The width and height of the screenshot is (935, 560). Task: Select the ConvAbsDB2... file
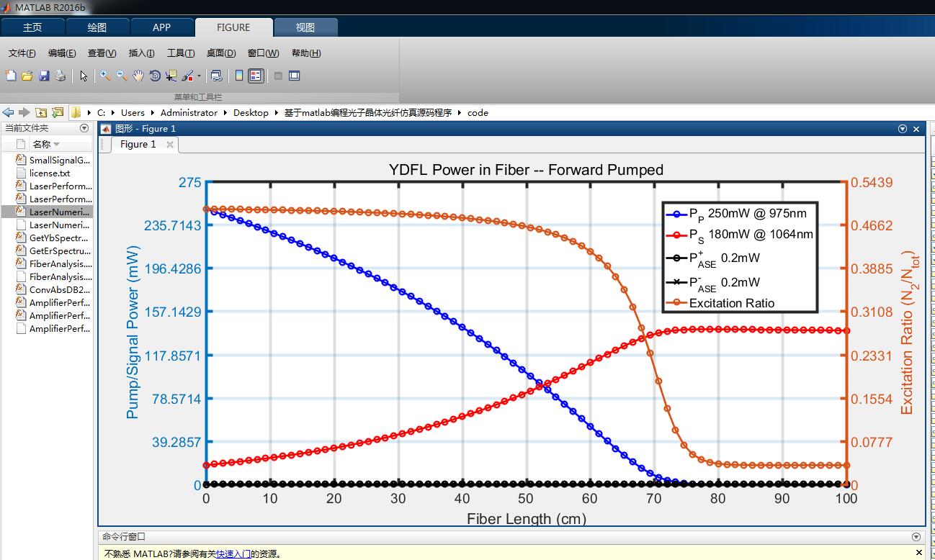[61, 290]
